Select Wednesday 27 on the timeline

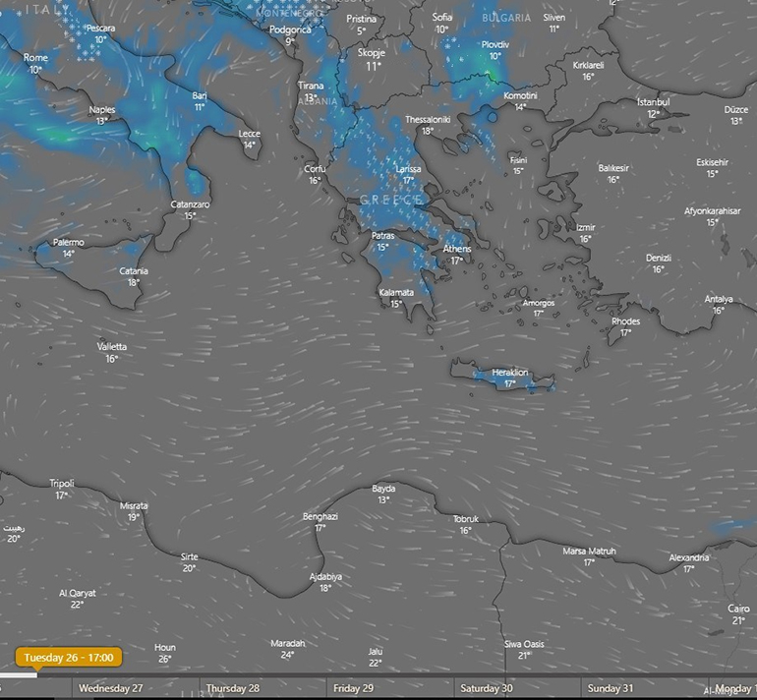pos(110,688)
